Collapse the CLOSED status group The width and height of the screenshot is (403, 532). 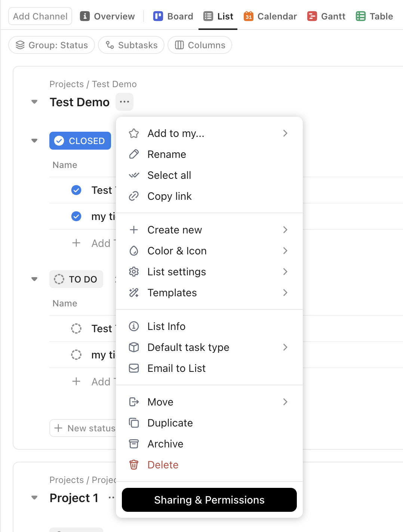tap(34, 141)
